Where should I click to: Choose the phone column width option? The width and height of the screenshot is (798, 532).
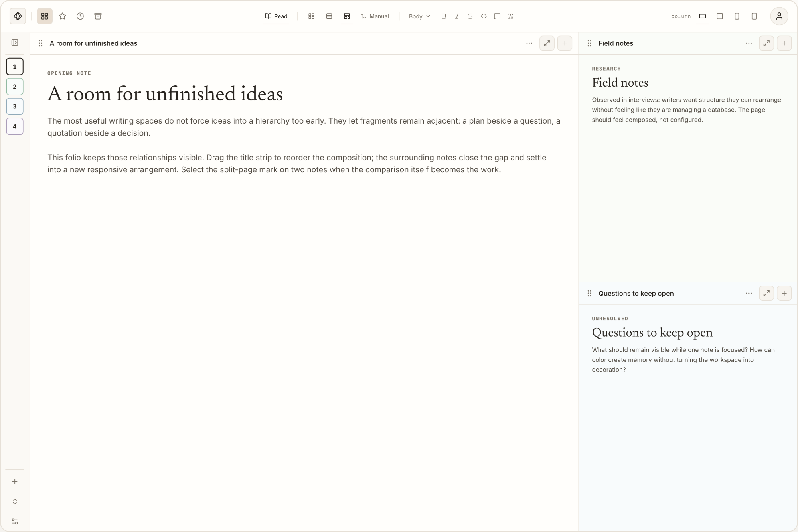(754, 16)
